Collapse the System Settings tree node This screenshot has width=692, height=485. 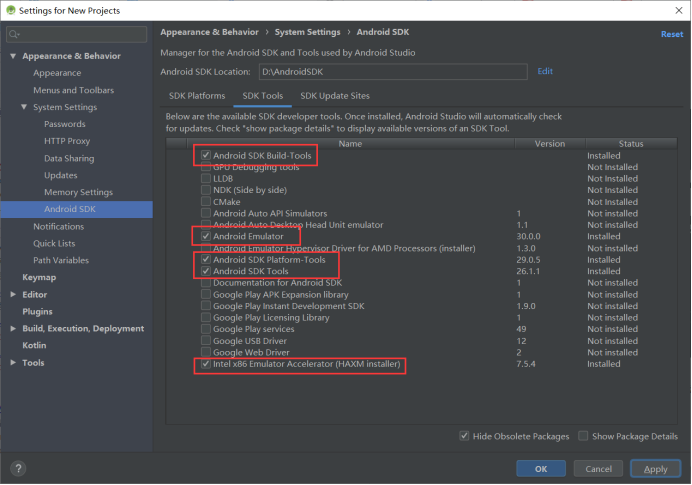tap(24, 107)
